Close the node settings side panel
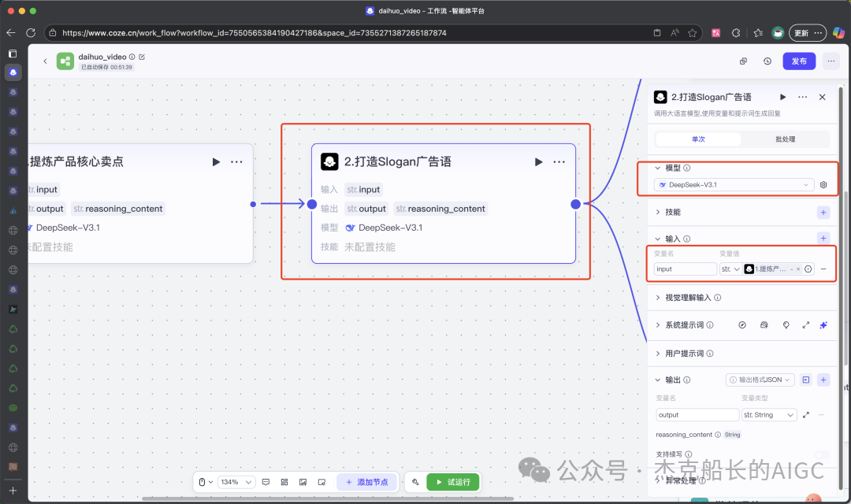 coord(822,97)
